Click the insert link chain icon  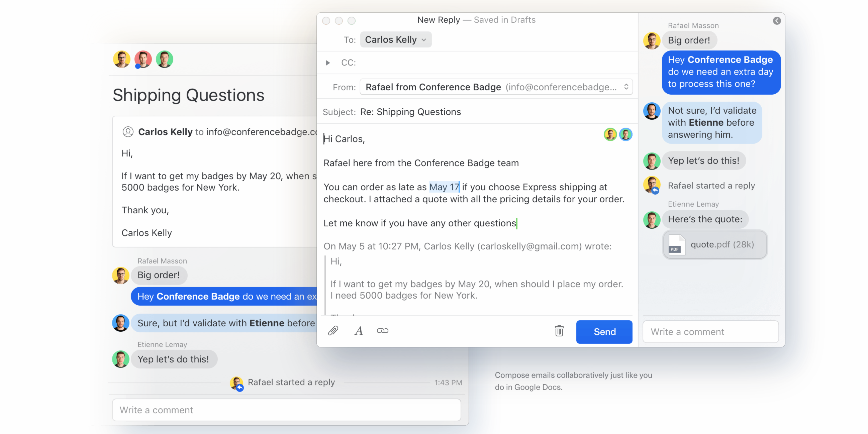[x=382, y=331]
